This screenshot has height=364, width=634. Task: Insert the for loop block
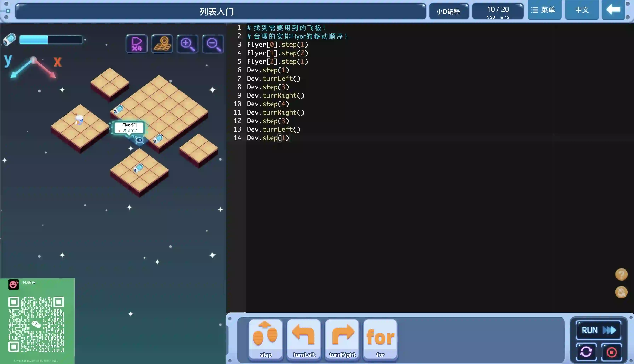point(380,339)
